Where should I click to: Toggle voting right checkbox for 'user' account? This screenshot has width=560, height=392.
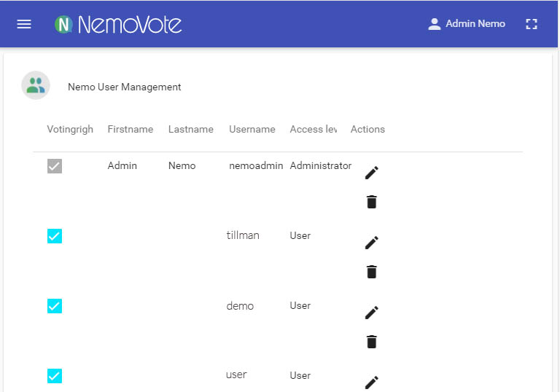[55, 376]
